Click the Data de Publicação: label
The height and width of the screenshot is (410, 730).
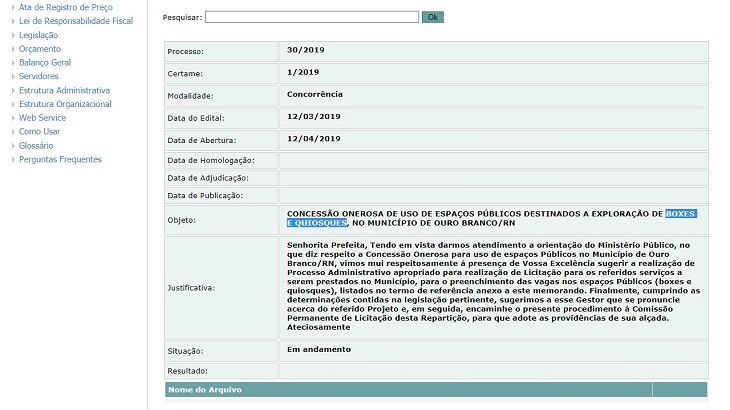205,196
